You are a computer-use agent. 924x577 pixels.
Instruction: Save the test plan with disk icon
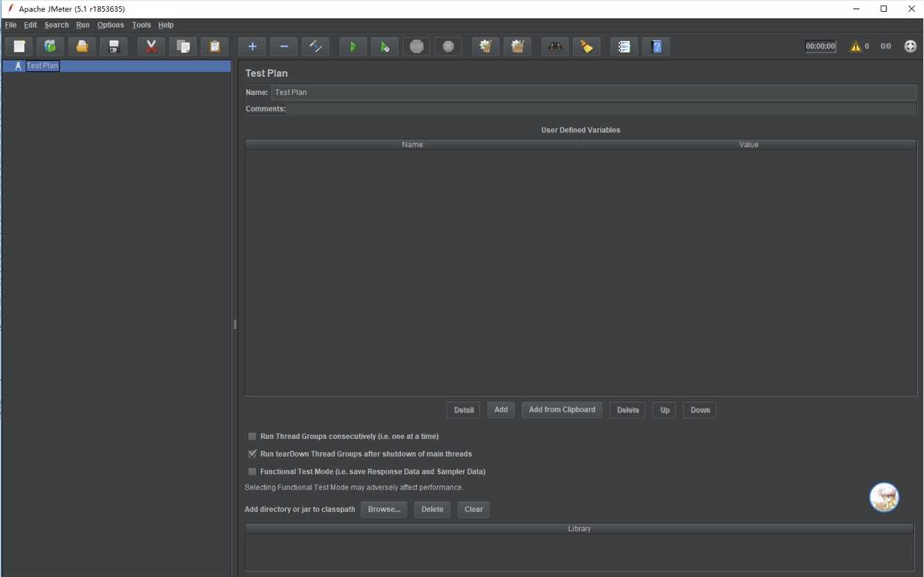pos(114,46)
